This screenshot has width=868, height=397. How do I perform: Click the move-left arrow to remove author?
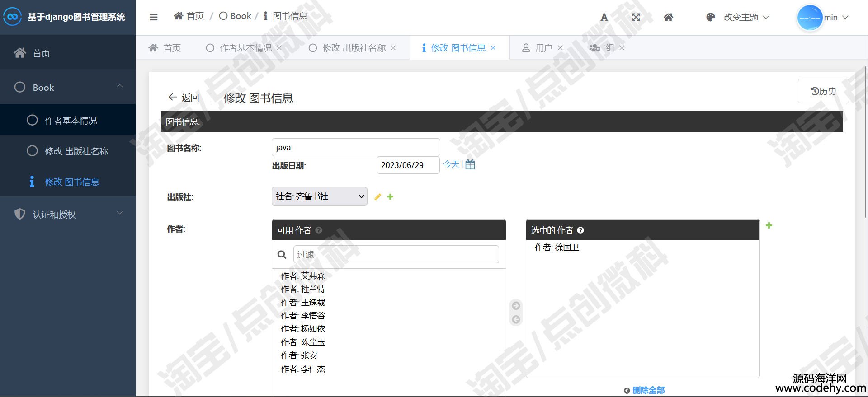[x=516, y=320]
